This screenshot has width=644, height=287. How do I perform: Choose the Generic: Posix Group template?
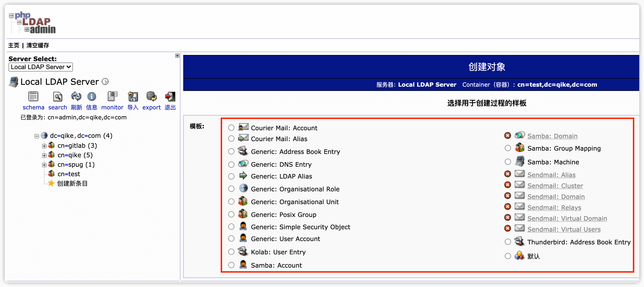pos(231,215)
